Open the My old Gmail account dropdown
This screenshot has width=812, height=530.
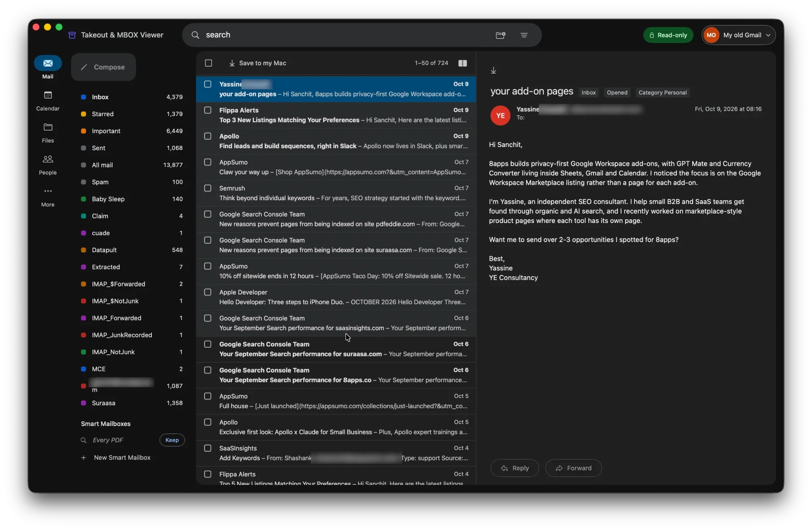click(x=739, y=35)
